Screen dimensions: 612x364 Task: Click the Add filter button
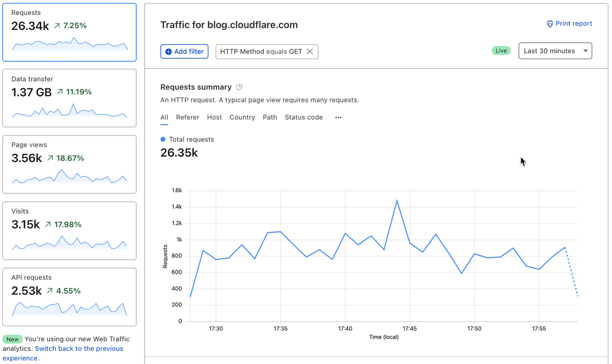click(x=184, y=51)
